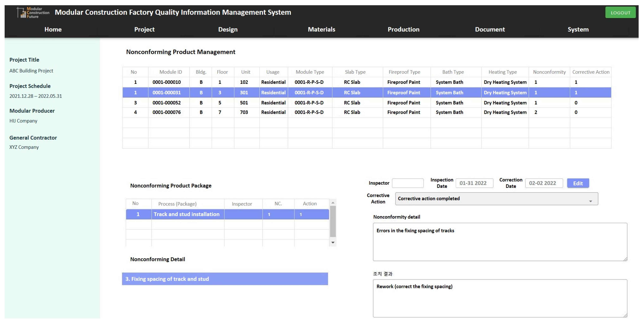
Task: Open the Home menu
Action: pyautogui.click(x=53, y=29)
